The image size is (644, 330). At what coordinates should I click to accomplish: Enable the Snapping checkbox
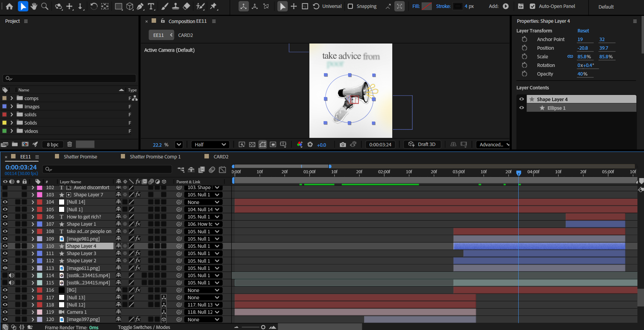tap(350, 6)
